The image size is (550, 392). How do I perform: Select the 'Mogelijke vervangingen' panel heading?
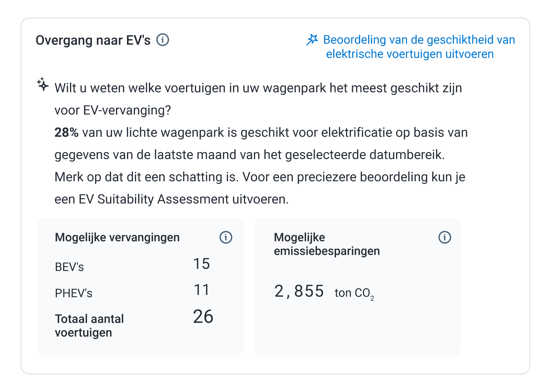click(117, 237)
